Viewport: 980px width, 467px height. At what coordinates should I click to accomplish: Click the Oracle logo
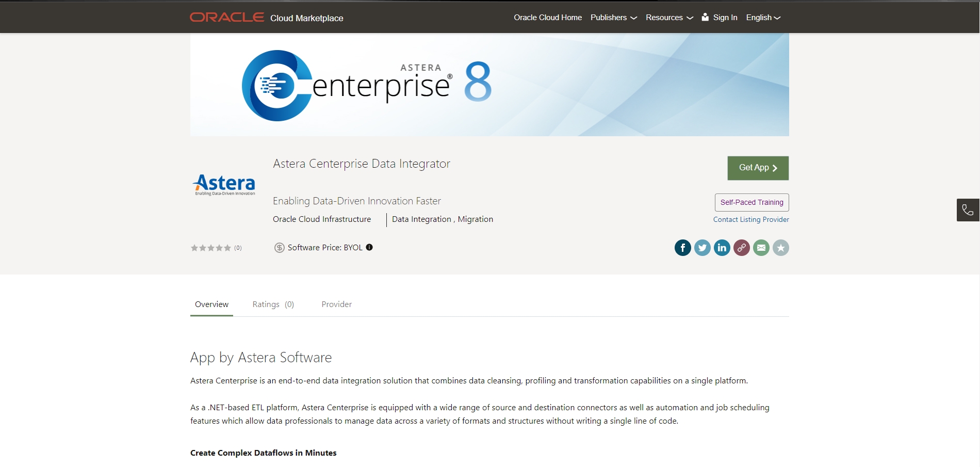227,18
